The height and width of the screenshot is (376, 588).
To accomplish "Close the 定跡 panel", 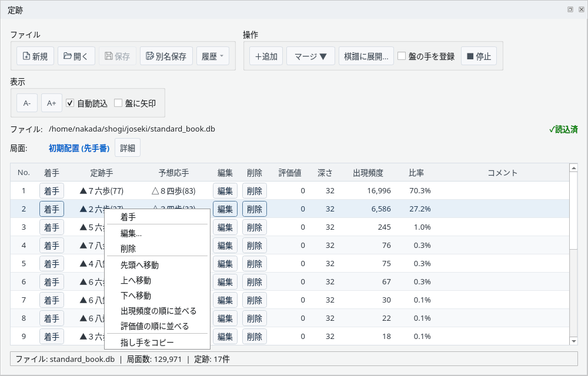I will 582,10.
